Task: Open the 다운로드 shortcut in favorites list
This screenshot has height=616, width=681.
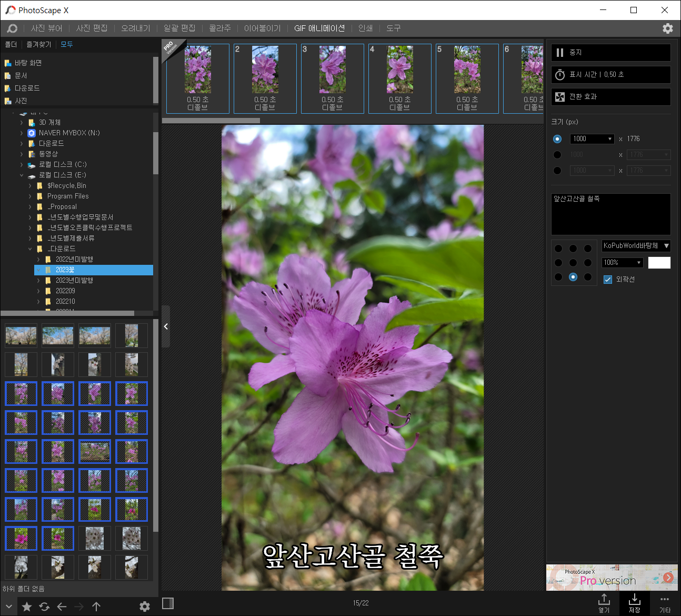Action: coord(22,88)
